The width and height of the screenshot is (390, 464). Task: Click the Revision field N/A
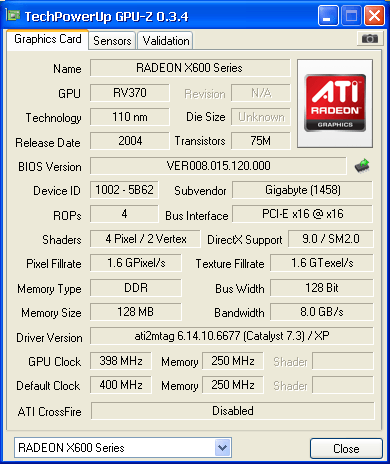(x=261, y=93)
